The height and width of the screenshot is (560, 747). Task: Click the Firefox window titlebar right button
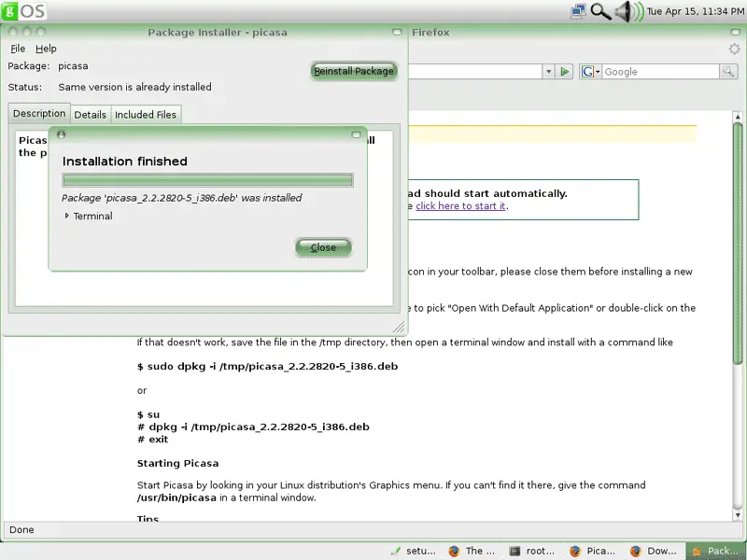tap(736, 32)
